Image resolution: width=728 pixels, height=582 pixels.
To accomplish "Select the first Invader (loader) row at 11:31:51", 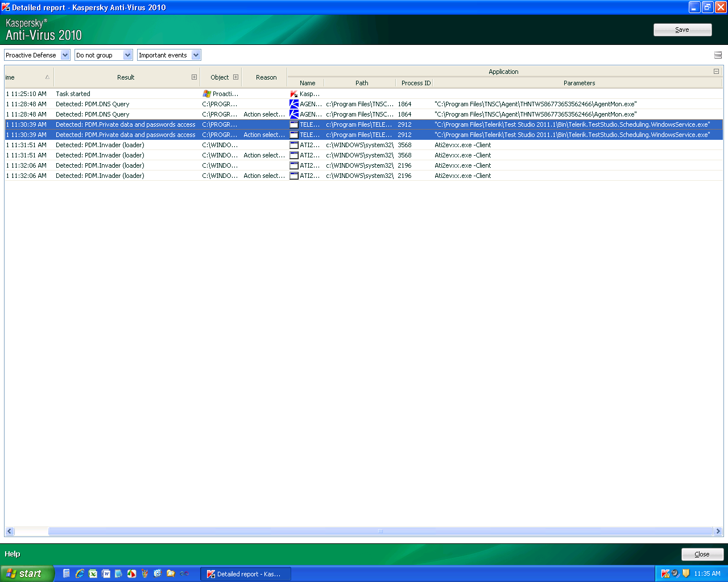I will click(364, 145).
